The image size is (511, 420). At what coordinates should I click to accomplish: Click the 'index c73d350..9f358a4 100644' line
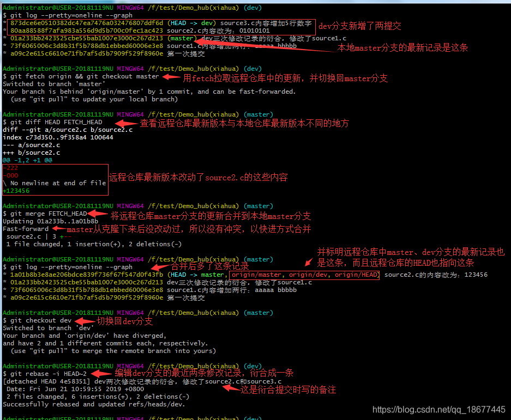pos(58,137)
